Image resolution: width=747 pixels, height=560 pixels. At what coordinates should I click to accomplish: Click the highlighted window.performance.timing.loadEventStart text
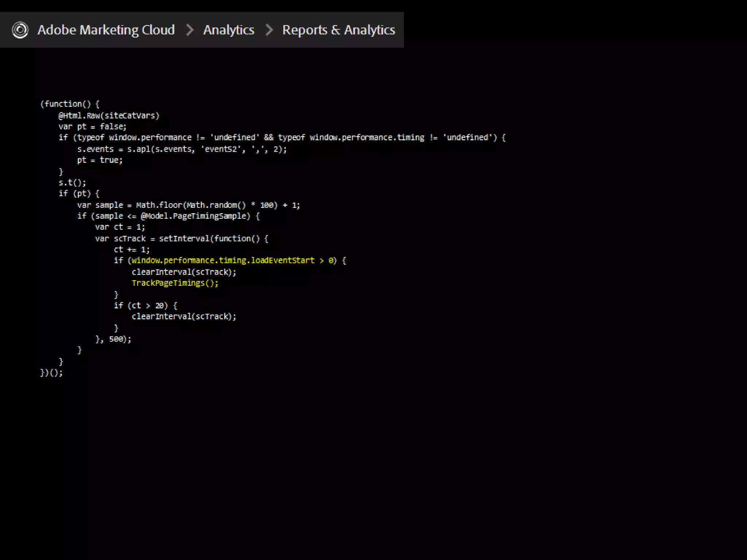(x=223, y=260)
